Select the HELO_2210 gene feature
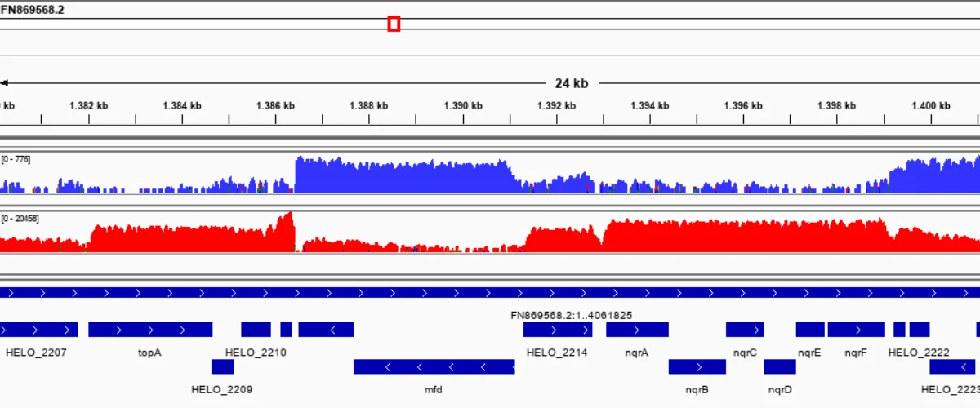Screen dimensions: 980x408 click(x=256, y=330)
